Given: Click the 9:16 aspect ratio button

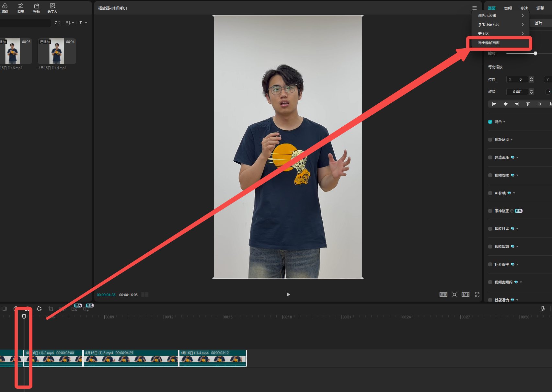Looking at the screenshot, I should point(465,294).
